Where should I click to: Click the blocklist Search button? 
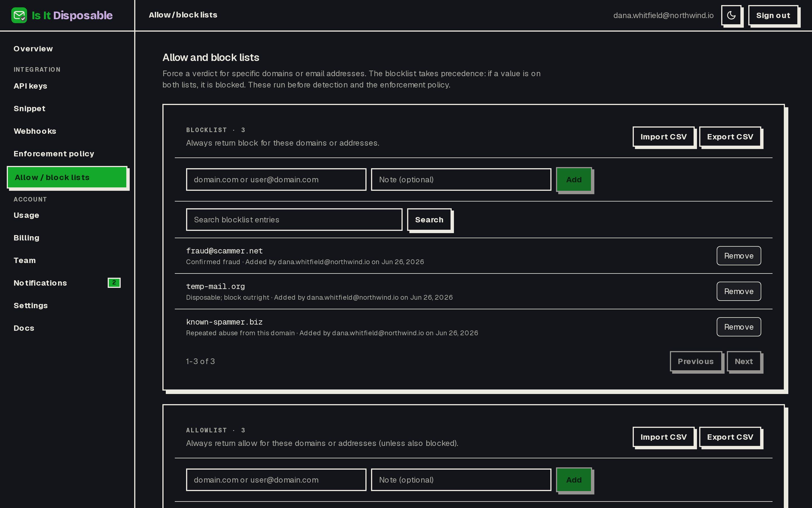pos(429,219)
